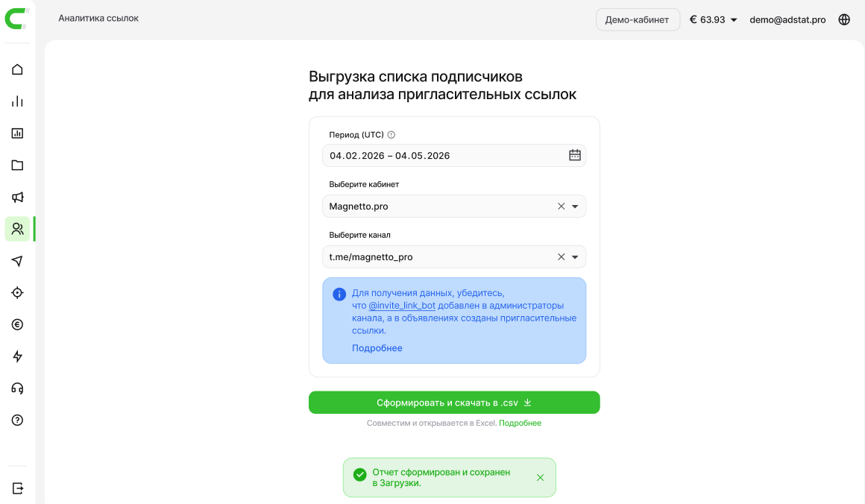Click the period info tooltip icon
This screenshot has height=504, width=865.
(x=391, y=134)
